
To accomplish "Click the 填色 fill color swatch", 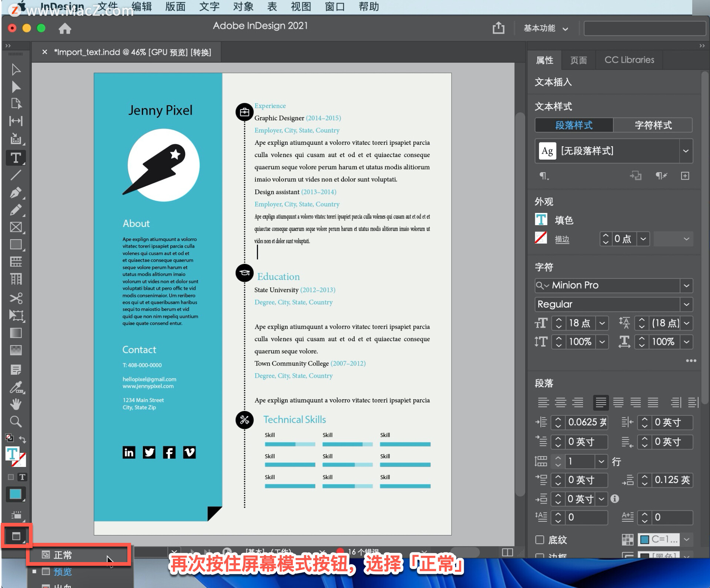I will coord(541,220).
